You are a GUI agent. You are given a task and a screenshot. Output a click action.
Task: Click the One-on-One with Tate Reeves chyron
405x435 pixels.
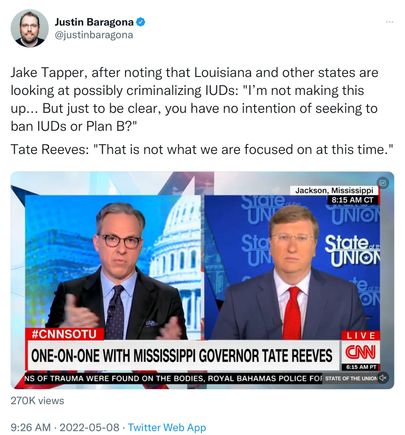(x=182, y=355)
